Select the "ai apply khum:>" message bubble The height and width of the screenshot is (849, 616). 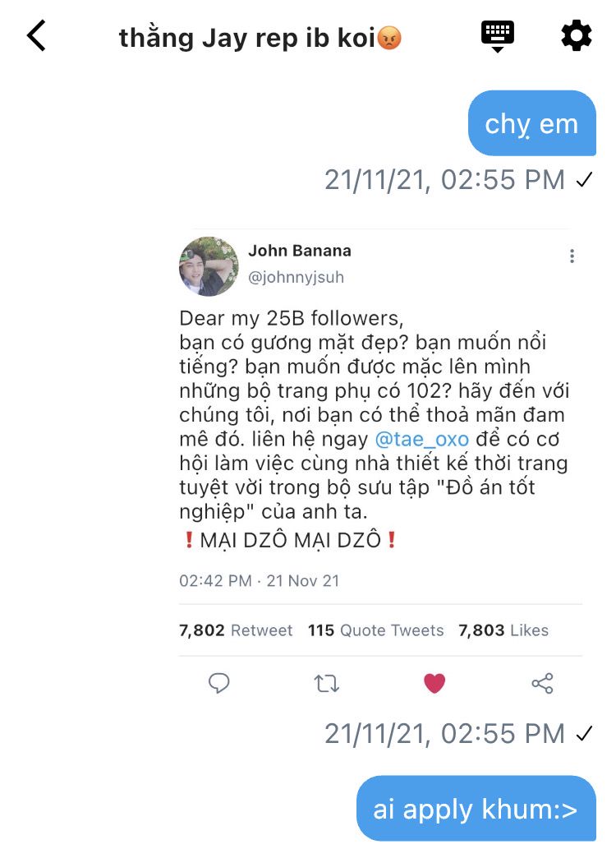[x=476, y=809]
